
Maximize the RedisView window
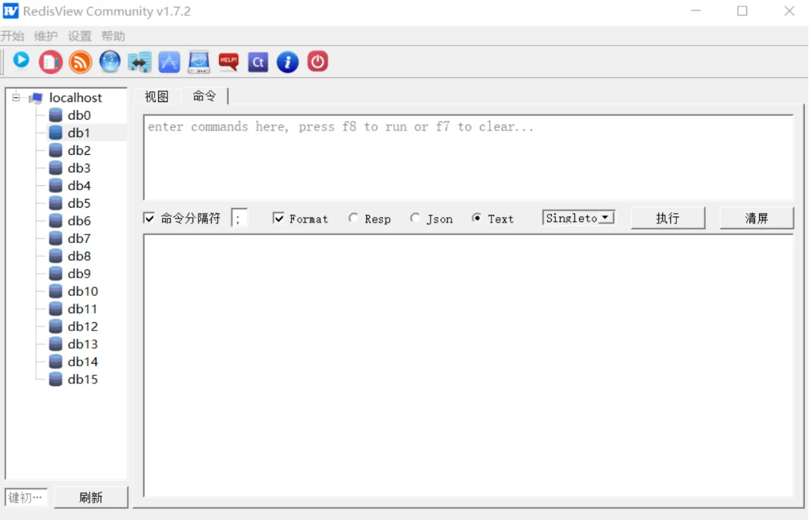pyautogui.click(x=743, y=11)
